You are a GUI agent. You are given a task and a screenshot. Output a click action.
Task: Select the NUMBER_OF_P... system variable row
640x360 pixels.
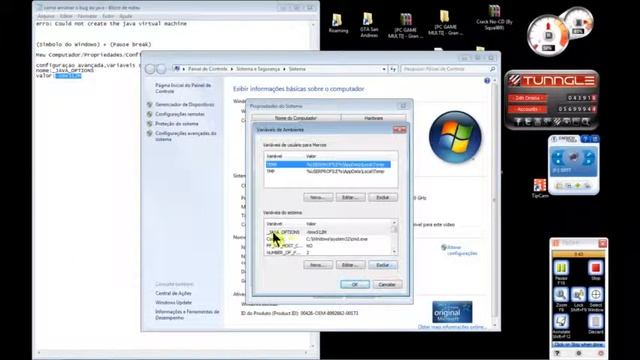(x=329, y=253)
